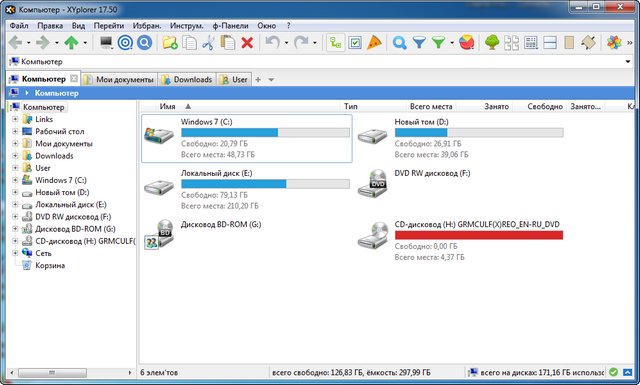Click the red Delete X icon
Image resolution: width=640 pixels, height=385 pixels.
[247, 42]
